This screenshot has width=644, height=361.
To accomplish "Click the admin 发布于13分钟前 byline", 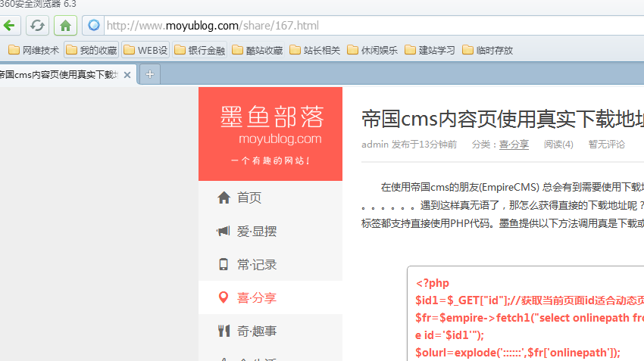I will click(409, 145).
